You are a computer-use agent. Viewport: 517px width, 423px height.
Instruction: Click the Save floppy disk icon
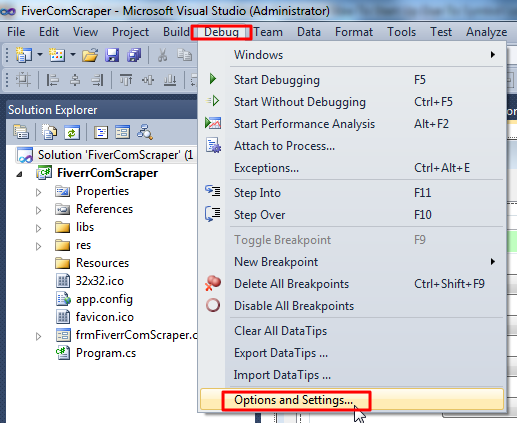click(112, 55)
